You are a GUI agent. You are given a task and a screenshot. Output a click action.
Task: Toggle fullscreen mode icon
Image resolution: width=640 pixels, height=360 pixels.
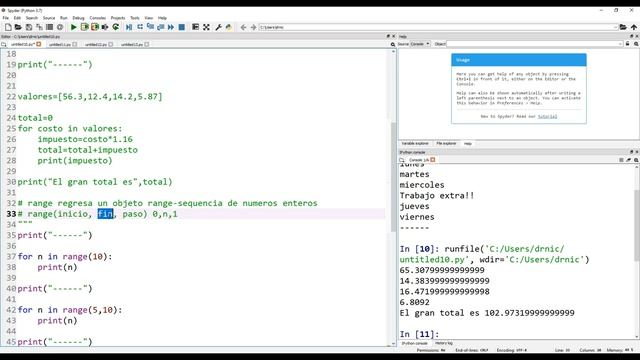(x=206, y=27)
